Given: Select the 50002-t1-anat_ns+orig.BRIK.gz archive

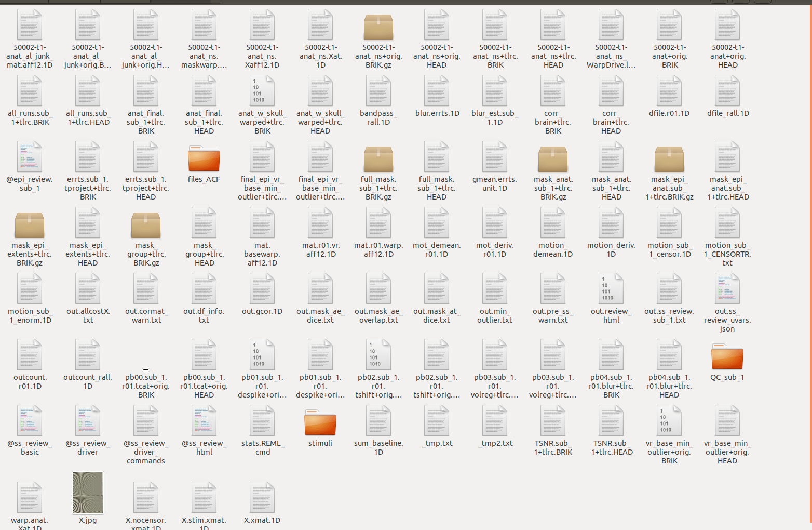Looking at the screenshot, I should click(x=378, y=27).
